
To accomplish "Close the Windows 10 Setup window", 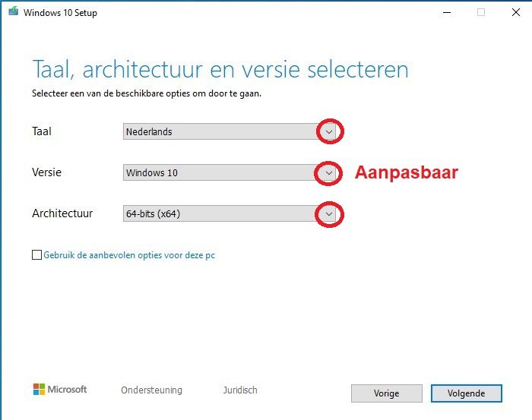I will [517, 12].
